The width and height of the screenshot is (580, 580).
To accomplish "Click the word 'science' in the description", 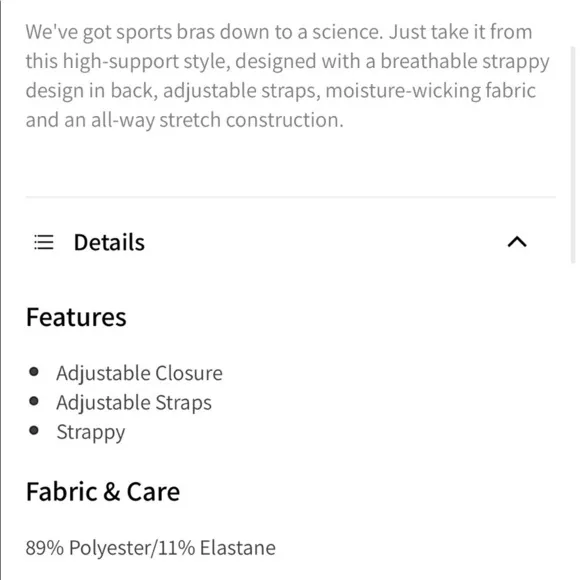I will tap(347, 32).
